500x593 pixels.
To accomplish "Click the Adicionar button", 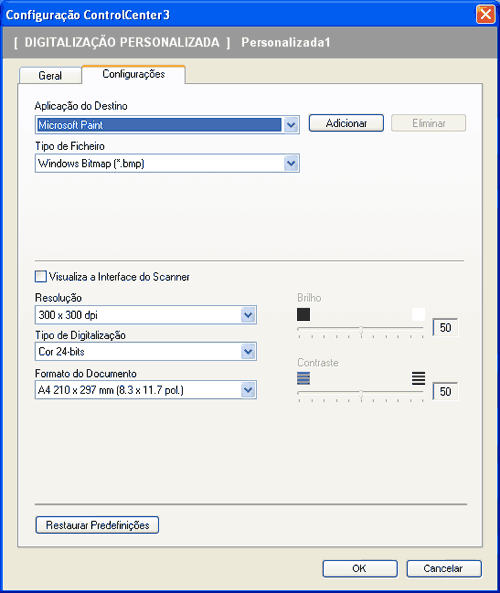I will pyautogui.click(x=346, y=123).
